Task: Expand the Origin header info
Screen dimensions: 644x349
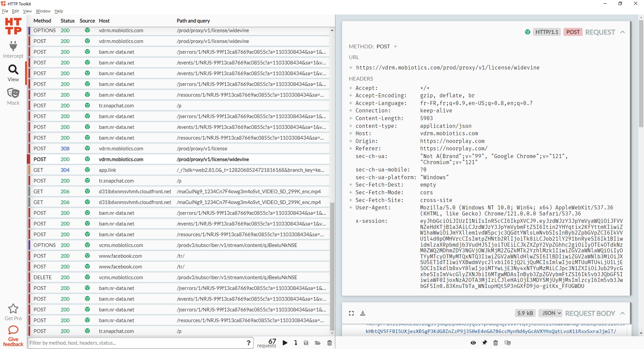Action: 351,141
